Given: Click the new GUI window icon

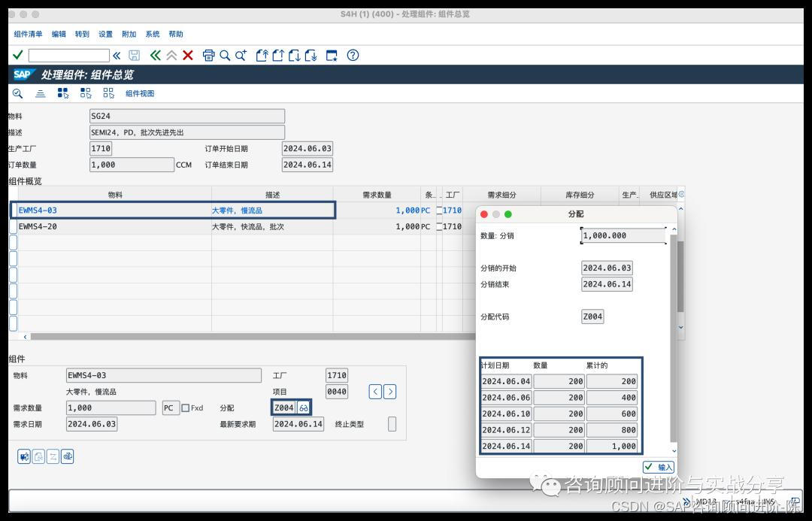Looking at the screenshot, I should [332, 56].
